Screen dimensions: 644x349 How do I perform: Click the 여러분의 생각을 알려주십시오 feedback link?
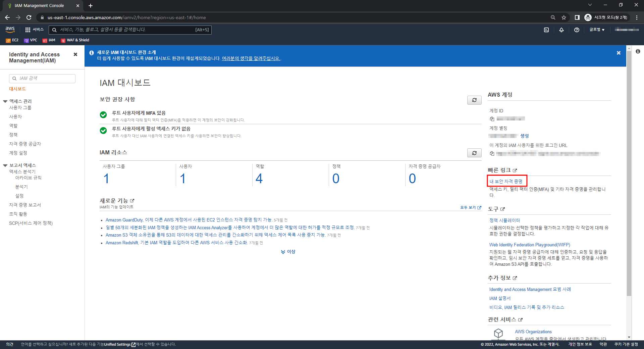tap(251, 58)
